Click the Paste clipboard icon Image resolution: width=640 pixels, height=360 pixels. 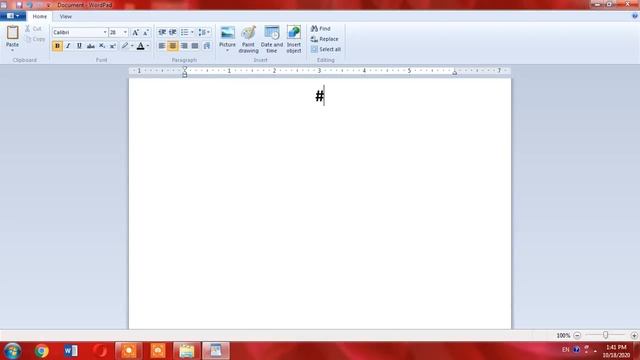13,32
